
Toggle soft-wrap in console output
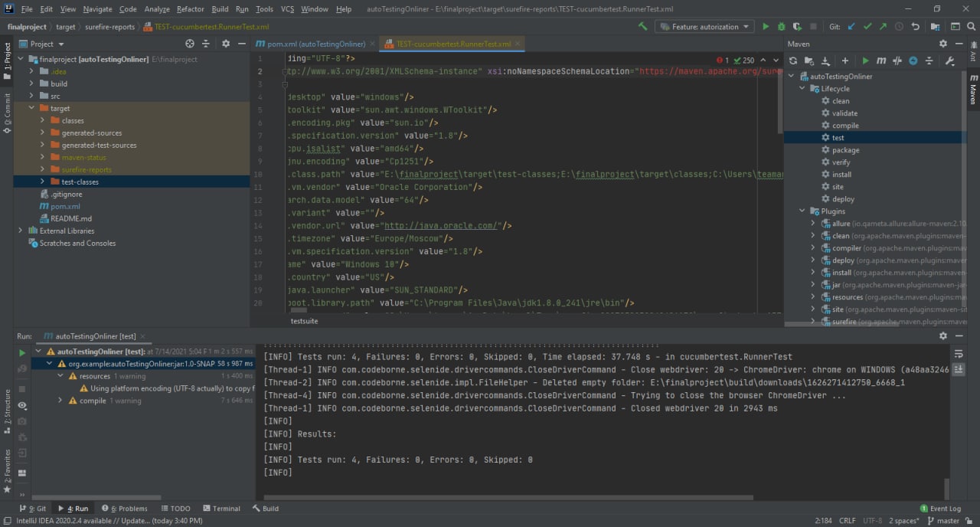[x=958, y=353]
